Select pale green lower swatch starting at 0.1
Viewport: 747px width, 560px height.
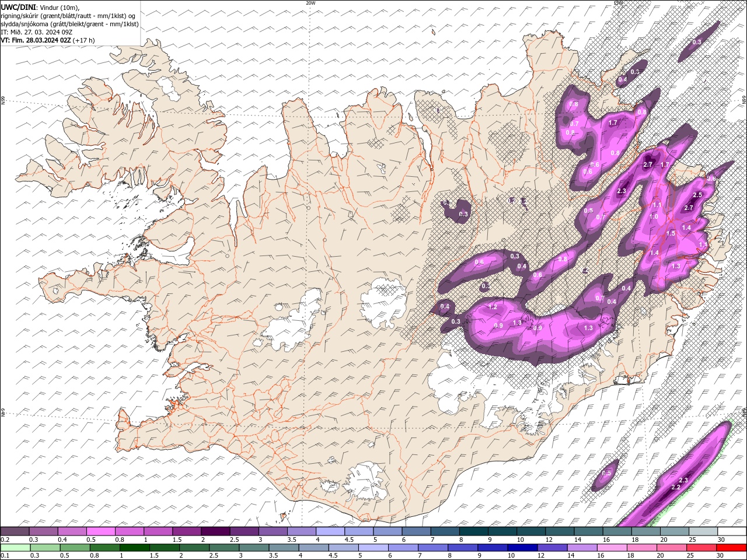[15, 548]
